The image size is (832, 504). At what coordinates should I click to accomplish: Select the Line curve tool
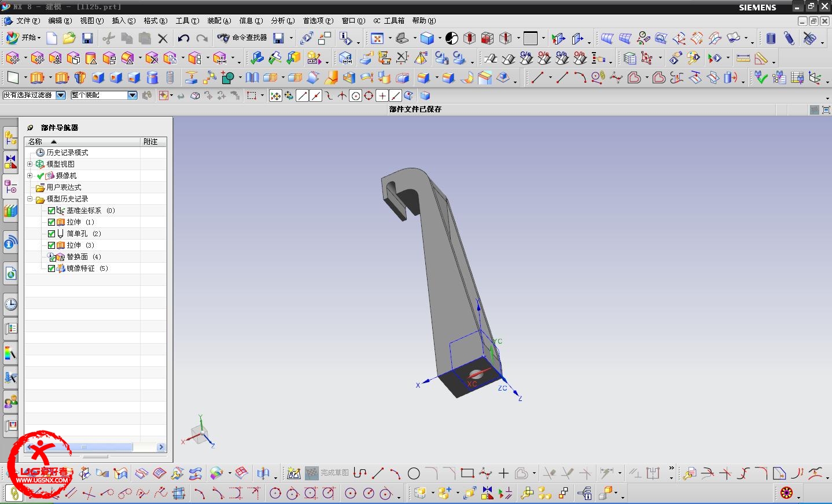point(538,78)
